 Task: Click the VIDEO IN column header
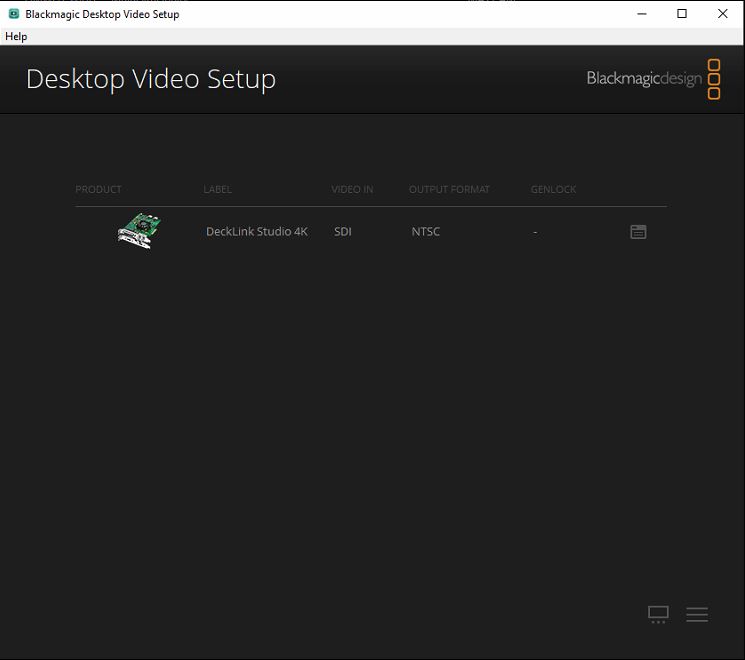352,190
